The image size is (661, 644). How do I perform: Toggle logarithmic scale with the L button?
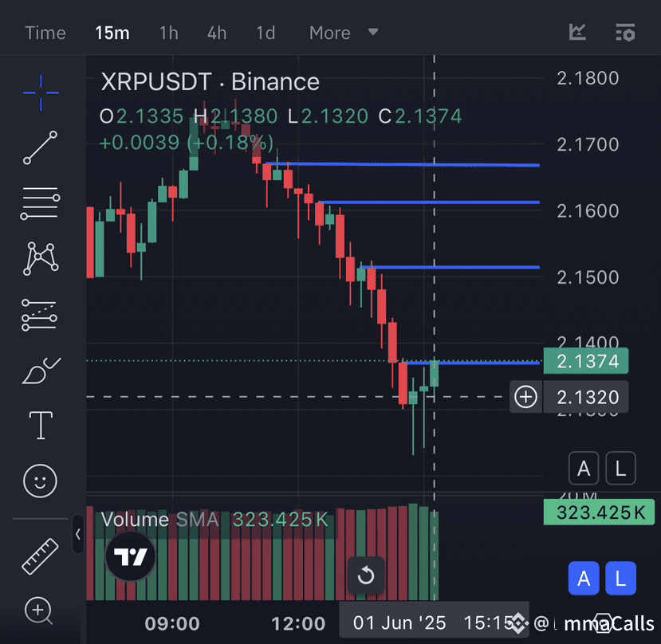tap(621, 469)
